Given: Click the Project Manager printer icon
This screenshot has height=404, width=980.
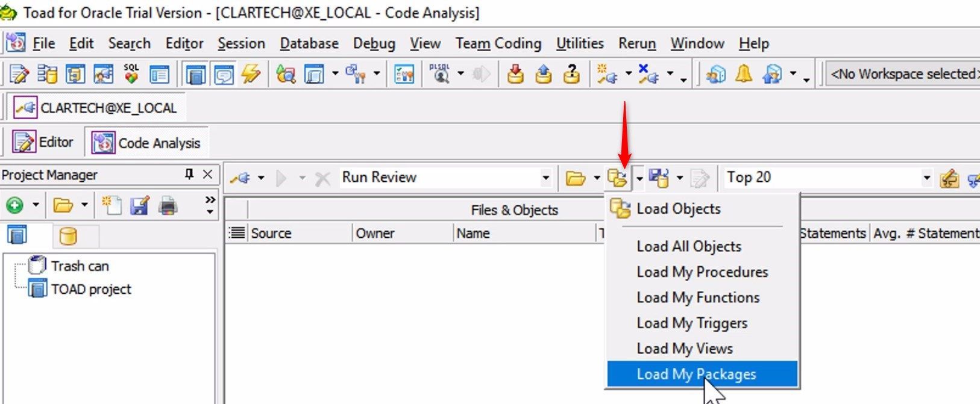Looking at the screenshot, I should pyautogui.click(x=168, y=205).
